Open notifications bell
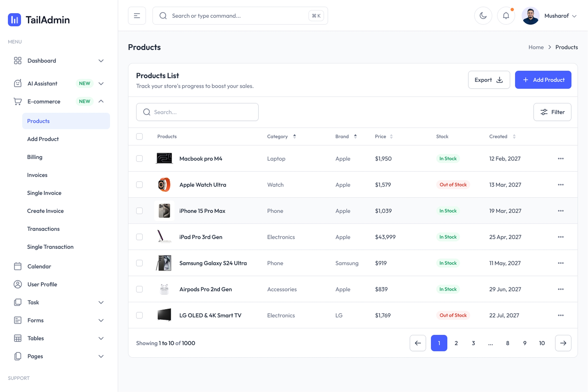This screenshot has width=588, height=392. [x=506, y=16]
